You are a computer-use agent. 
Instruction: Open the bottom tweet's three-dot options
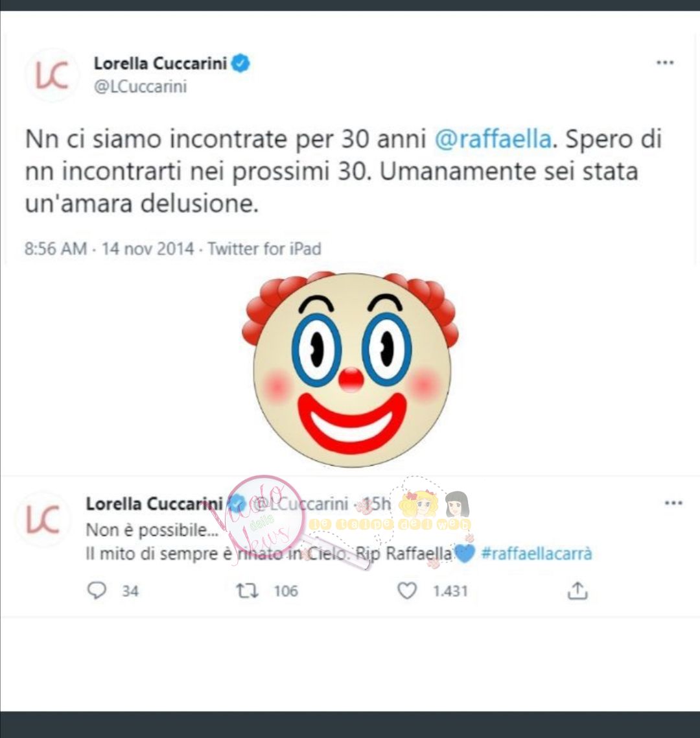point(673,503)
